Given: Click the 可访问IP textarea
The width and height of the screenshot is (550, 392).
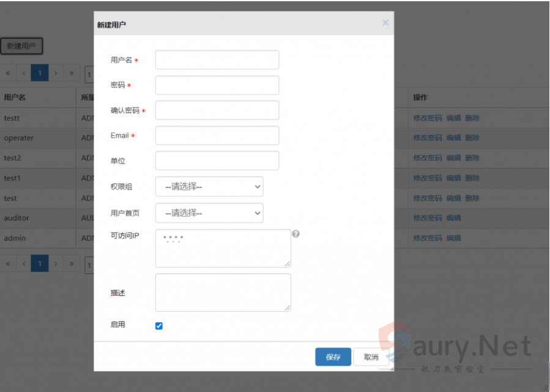Looking at the screenshot, I should coord(223,248).
